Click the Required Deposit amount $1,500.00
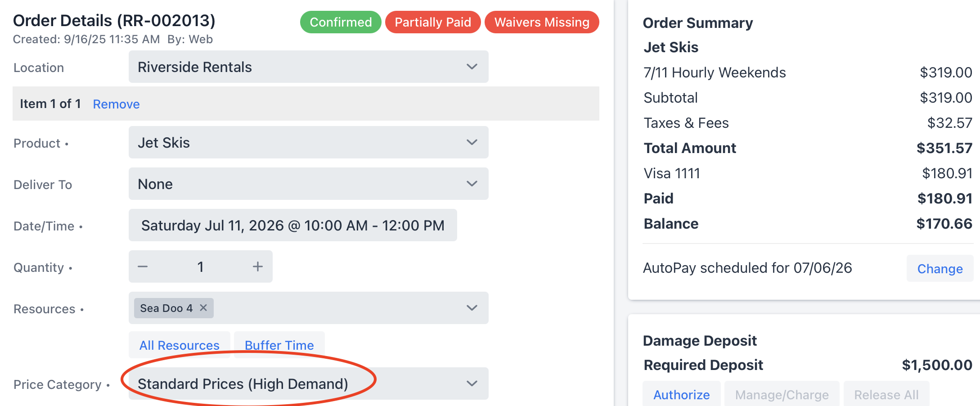 point(937,365)
